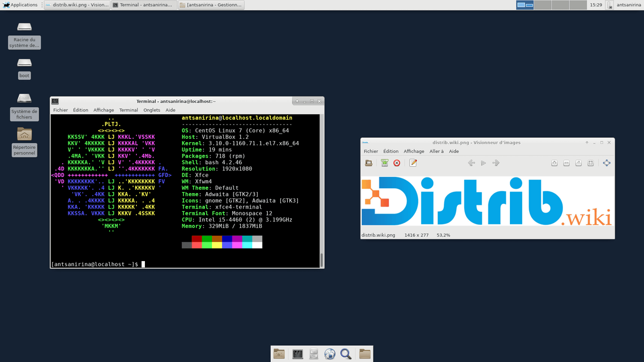
Task: Open Édition menu in image viewer
Action: pos(391,151)
